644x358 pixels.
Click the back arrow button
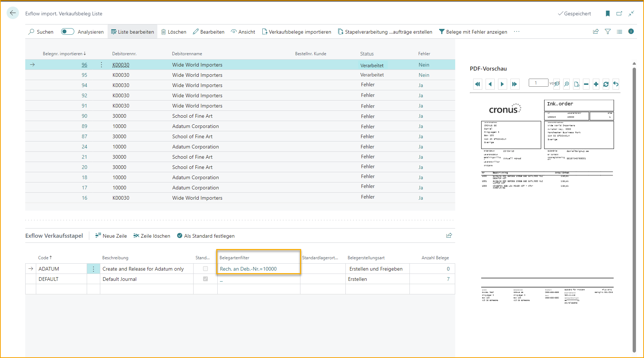[x=13, y=13]
